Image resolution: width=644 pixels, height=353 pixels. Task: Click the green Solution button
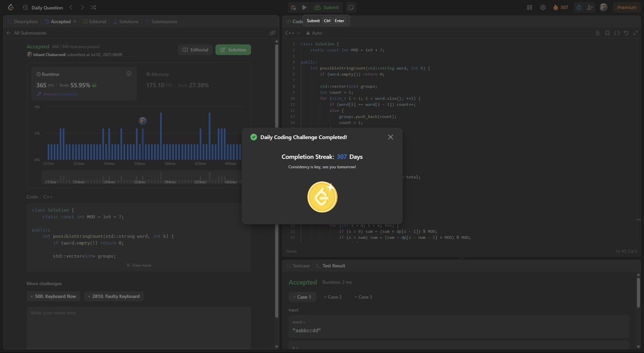pyautogui.click(x=233, y=49)
